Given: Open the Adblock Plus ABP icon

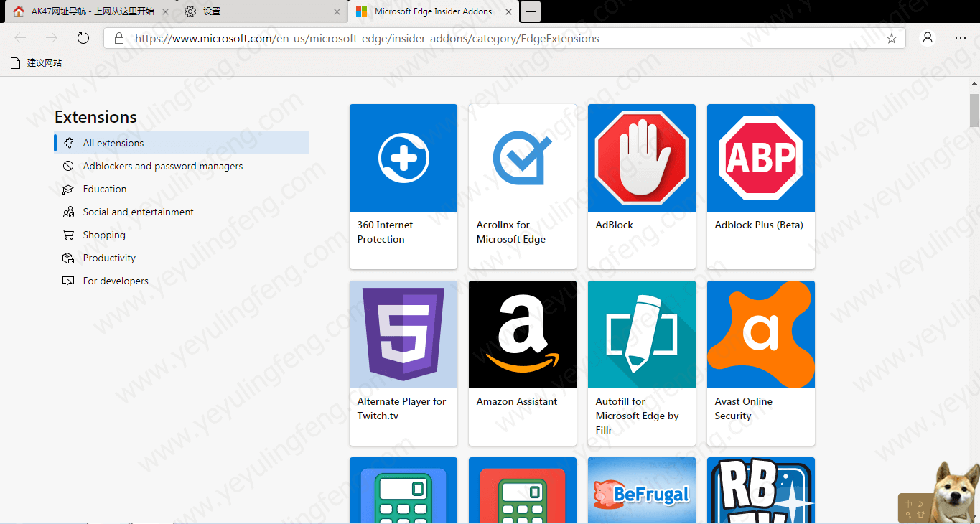Looking at the screenshot, I should click(761, 158).
